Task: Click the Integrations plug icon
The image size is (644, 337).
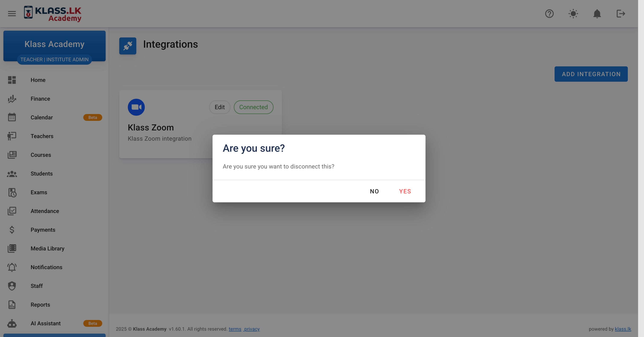Action: tap(128, 46)
